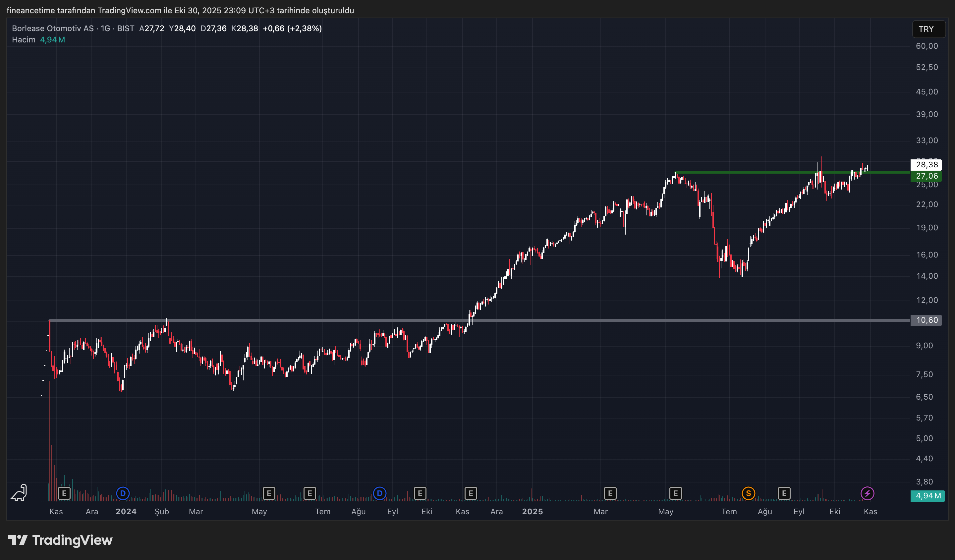Click the Borlease Otomotiv AS symbol title
The image size is (955, 560).
(52, 28)
